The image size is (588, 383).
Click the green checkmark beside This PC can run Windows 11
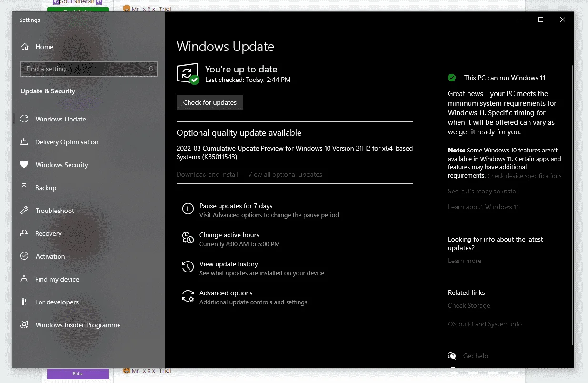coord(452,78)
